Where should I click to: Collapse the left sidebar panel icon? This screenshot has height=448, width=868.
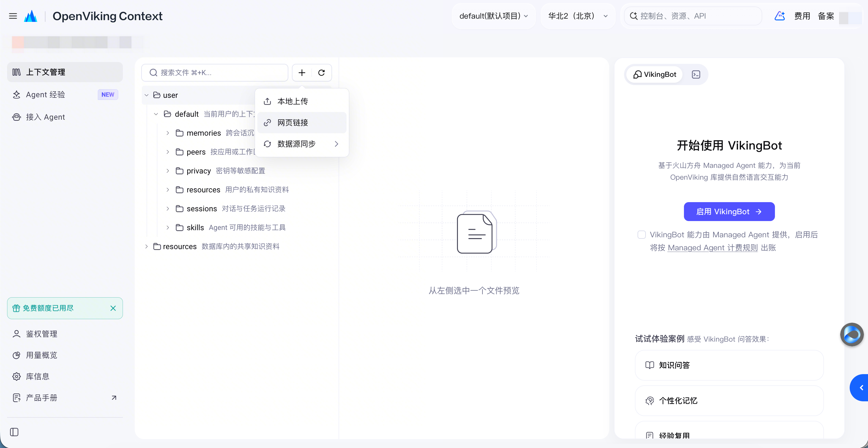click(14, 432)
